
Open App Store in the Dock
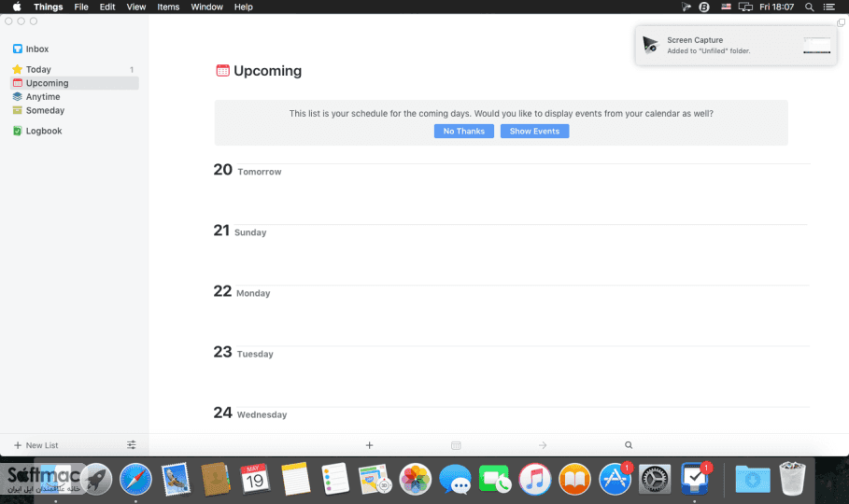(616, 480)
